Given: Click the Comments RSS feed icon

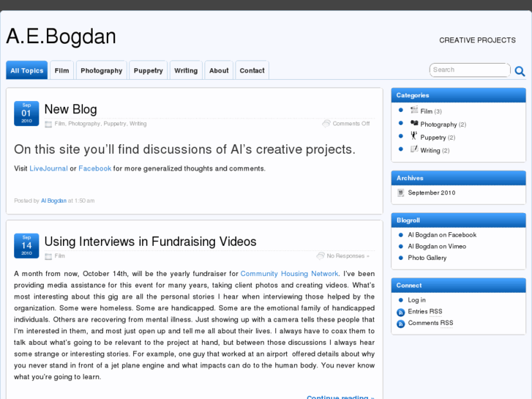Looking at the screenshot, I should tap(401, 324).
